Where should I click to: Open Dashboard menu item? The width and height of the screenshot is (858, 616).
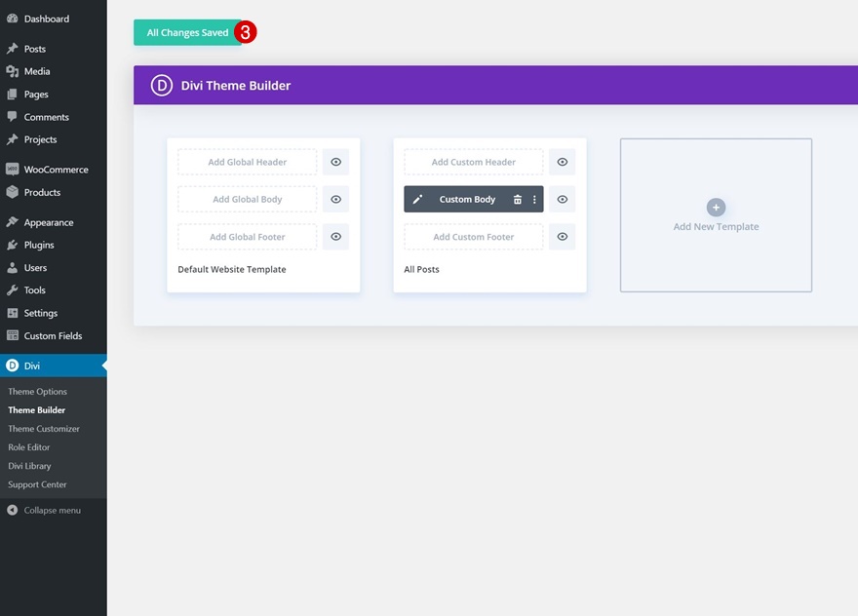coord(53,19)
